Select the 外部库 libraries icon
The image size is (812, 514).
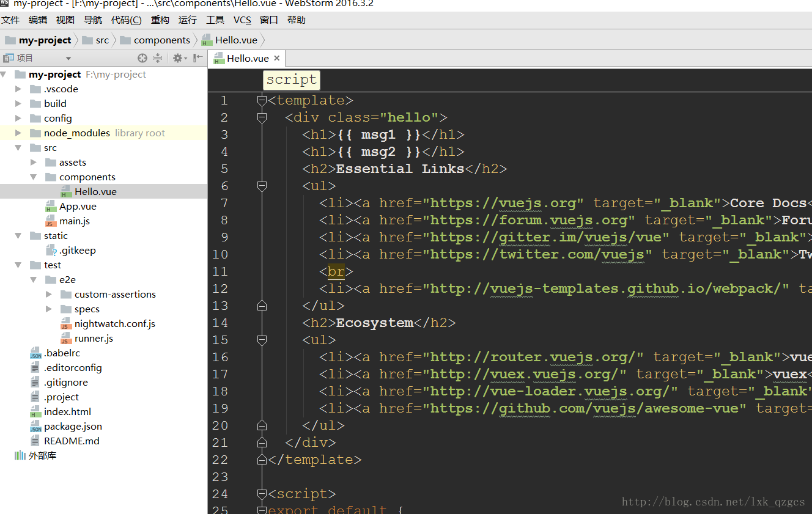click(x=20, y=456)
